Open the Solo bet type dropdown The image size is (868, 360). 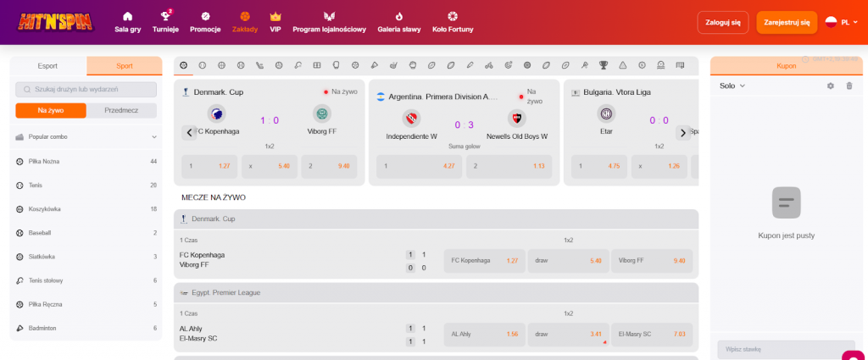coord(732,86)
